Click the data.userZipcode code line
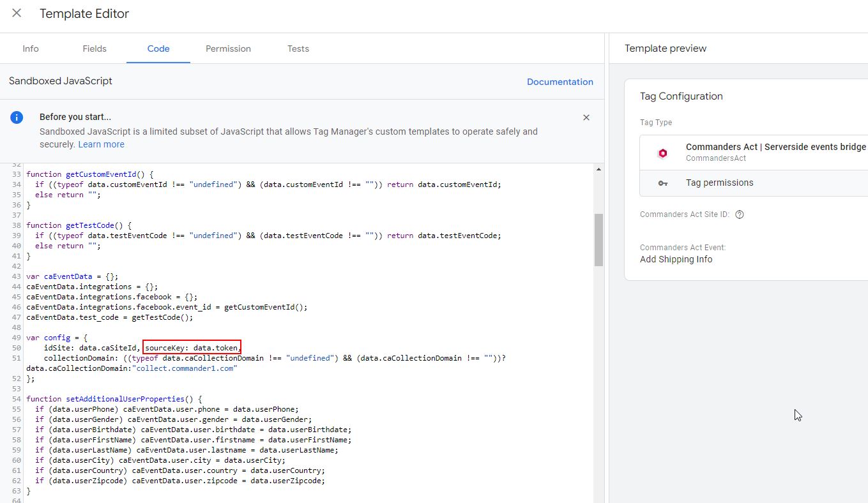Viewport: 868px width, 503px height. pyautogui.click(x=180, y=481)
